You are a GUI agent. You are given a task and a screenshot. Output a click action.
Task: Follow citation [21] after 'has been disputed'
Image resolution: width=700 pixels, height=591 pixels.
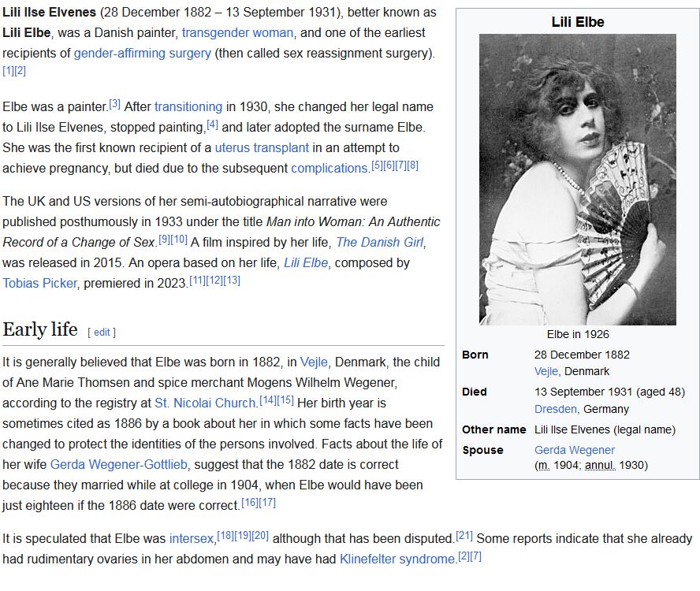[x=464, y=536]
